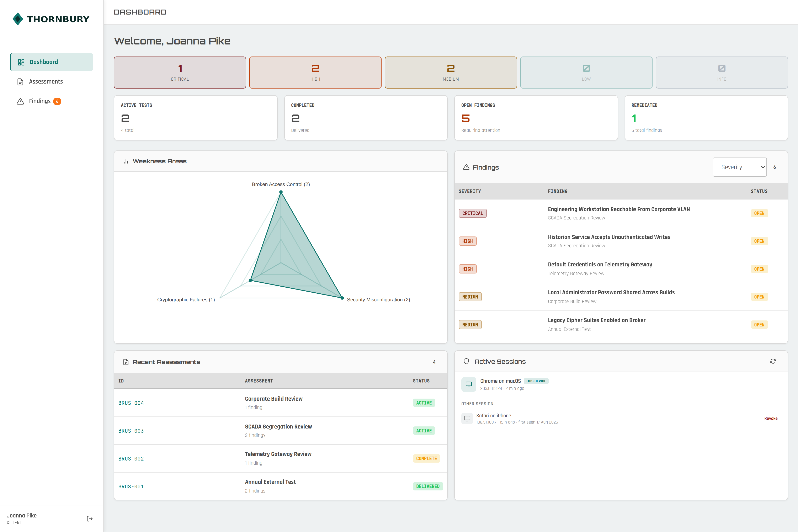The height and width of the screenshot is (532, 798).
Task: Click the Active Tests stat card
Action: coord(195,118)
